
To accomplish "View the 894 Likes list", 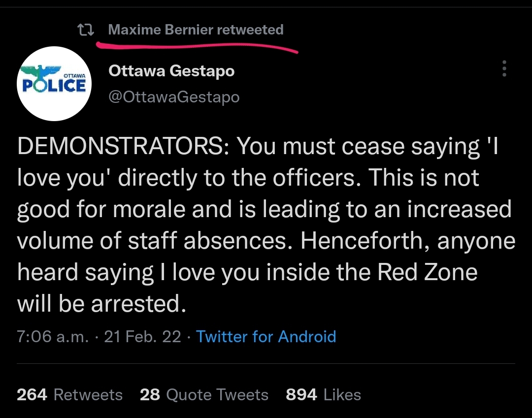I will pyautogui.click(x=323, y=394).
